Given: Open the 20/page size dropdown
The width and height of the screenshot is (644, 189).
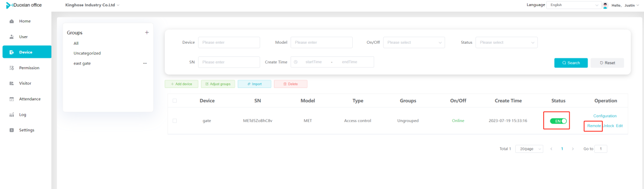Looking at the screenshot, I should pos(529,149).
